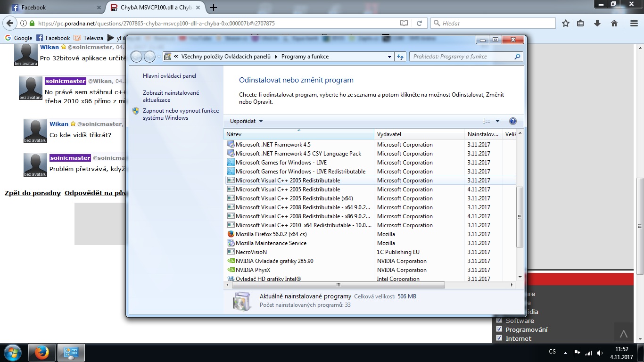Bookmark page with the star icon
This screenshot has width=644, height=362.
click(566, 23)
